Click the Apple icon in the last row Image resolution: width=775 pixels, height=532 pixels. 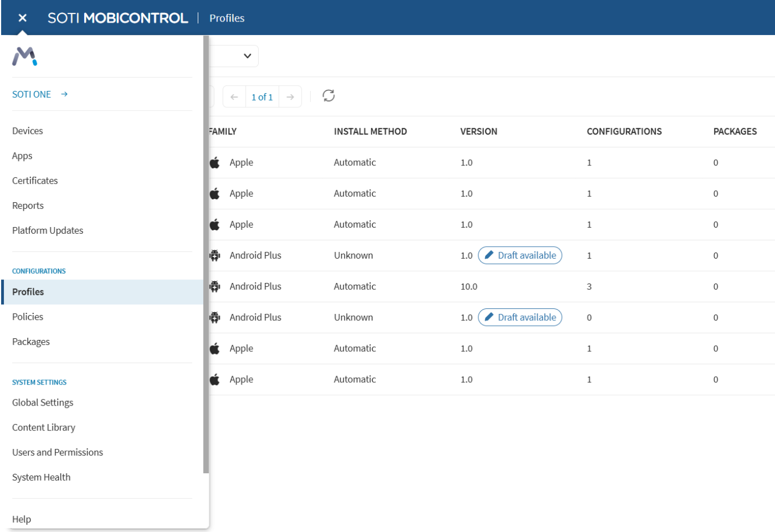click(x=215, y=380)
